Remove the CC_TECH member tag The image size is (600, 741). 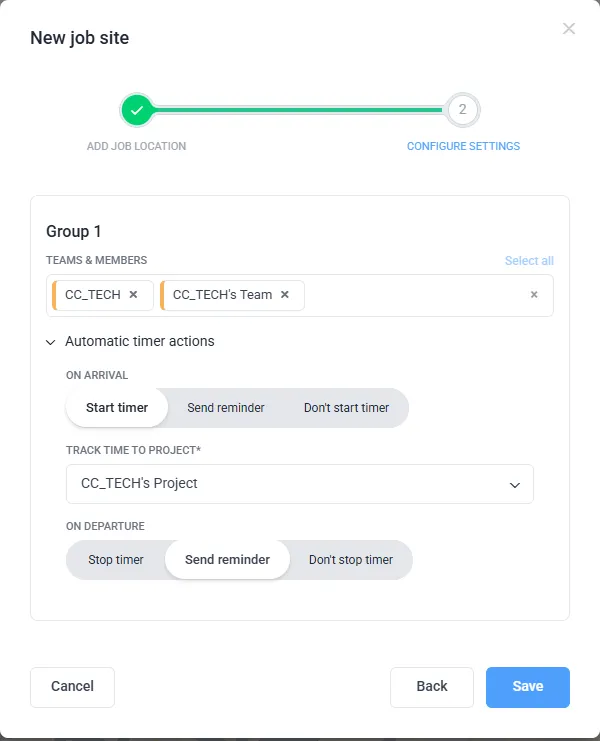click(133, 295)
